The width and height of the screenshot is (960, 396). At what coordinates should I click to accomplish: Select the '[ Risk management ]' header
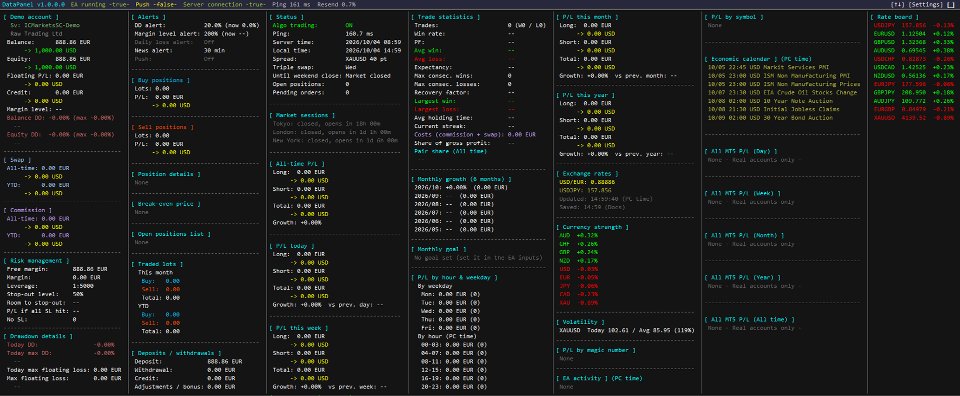click(x=37, y=260)
